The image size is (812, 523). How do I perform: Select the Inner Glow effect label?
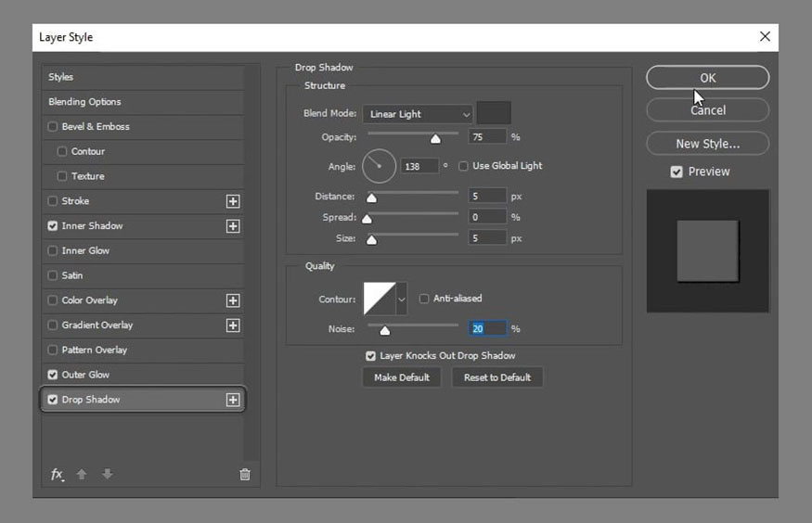[x=85, y=250]
